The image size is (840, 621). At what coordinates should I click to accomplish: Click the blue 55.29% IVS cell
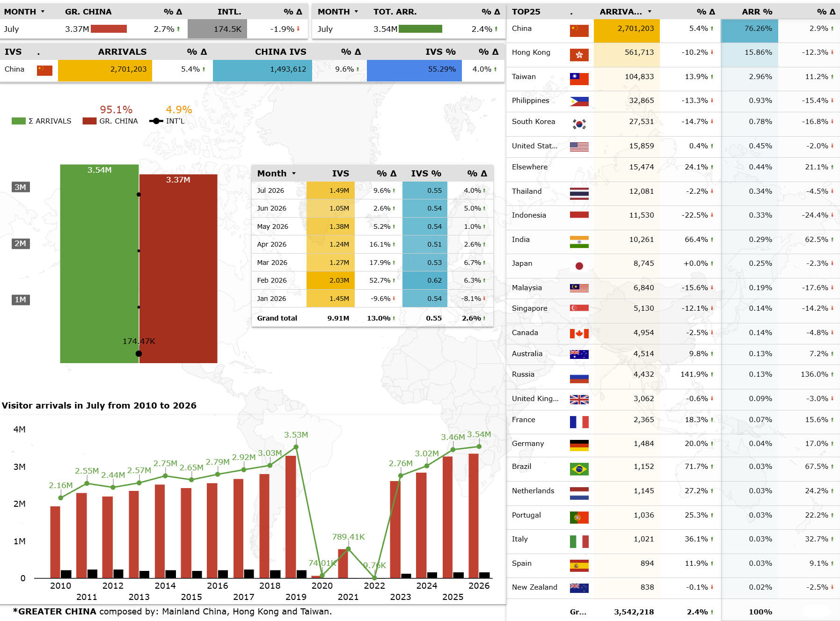click(414, 70)
